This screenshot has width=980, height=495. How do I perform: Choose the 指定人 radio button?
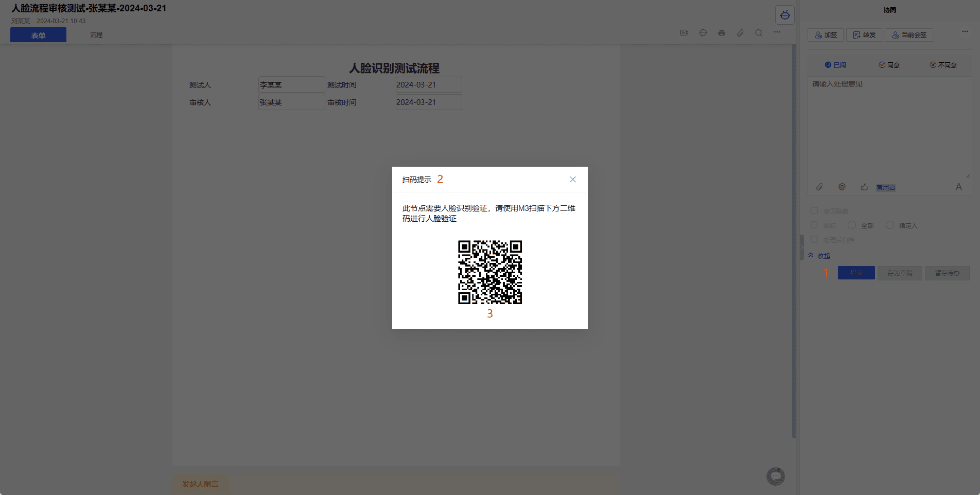point(890,225)
